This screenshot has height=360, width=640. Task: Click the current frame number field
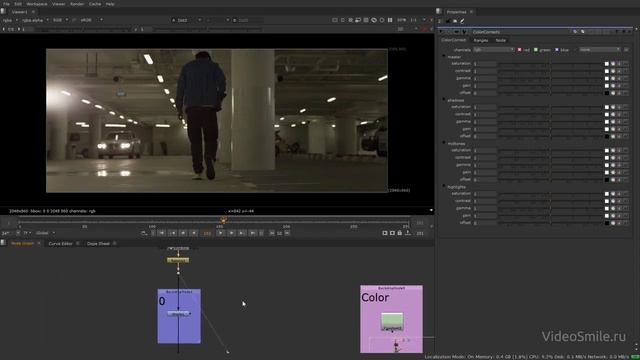[207, 233]
